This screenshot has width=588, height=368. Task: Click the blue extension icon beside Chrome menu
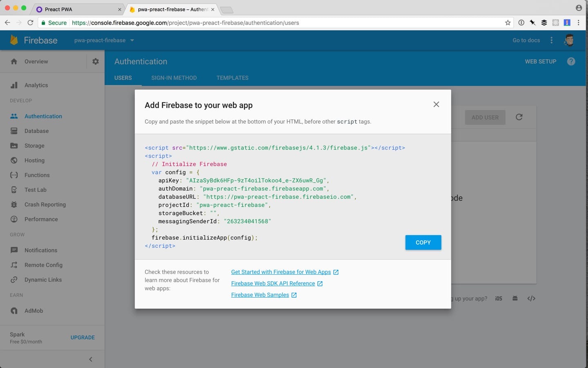(x=567, y=22)
